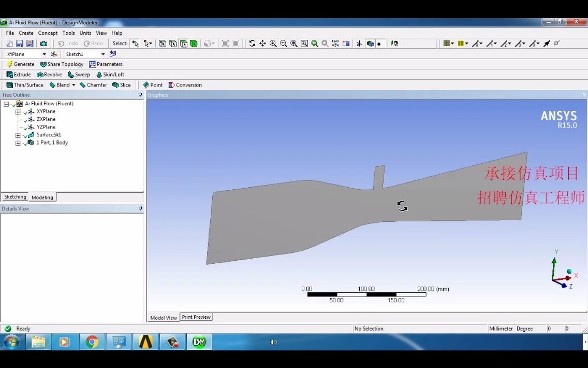Click the Rotate view icon
The width and height of the screenshot is (588, 368).
click(252, 44)
